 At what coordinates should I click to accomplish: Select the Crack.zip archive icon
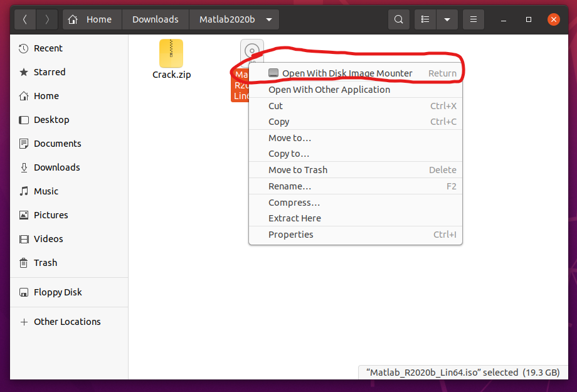pos(171,53)
